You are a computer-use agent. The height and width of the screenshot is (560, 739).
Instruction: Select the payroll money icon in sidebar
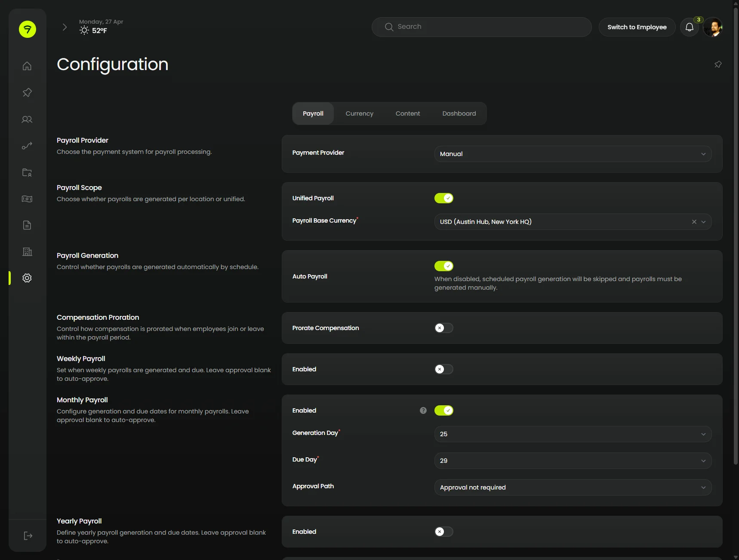point(27,199)
